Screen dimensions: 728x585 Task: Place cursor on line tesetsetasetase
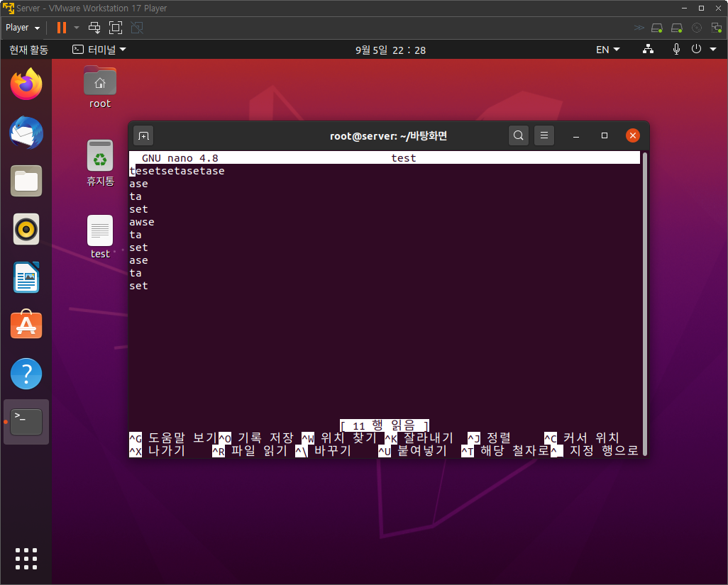pos(177,171)
